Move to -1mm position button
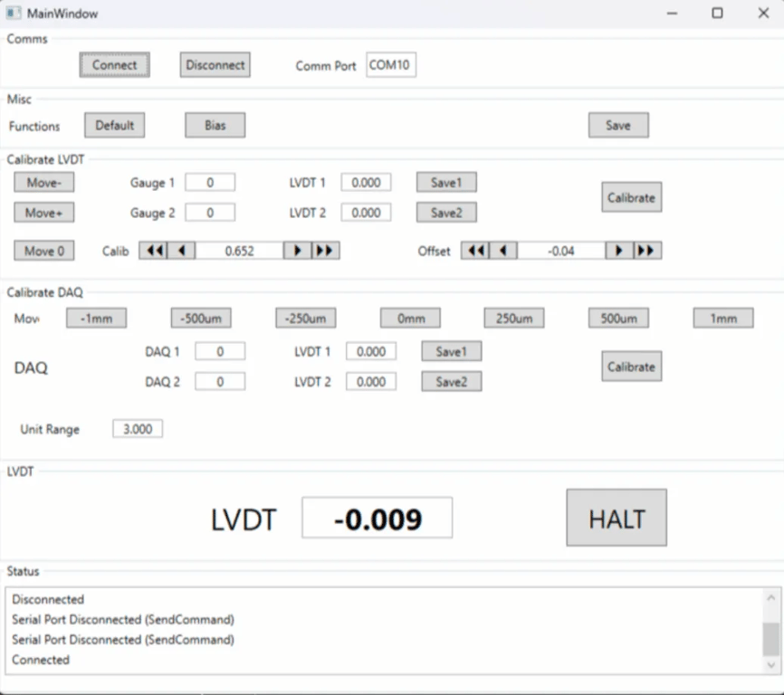784x695 pixels. click(x=97, y=319)
